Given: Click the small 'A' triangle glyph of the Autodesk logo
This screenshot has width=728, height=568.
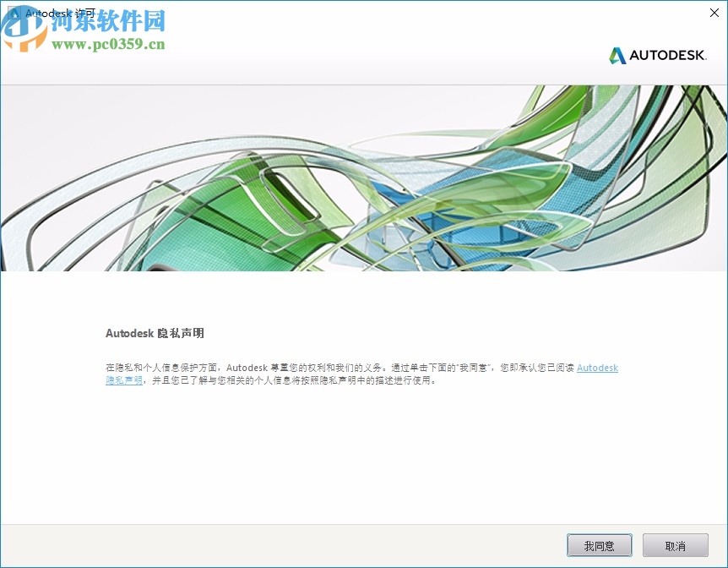Looking at the screenshot, I should click(617, 56).
